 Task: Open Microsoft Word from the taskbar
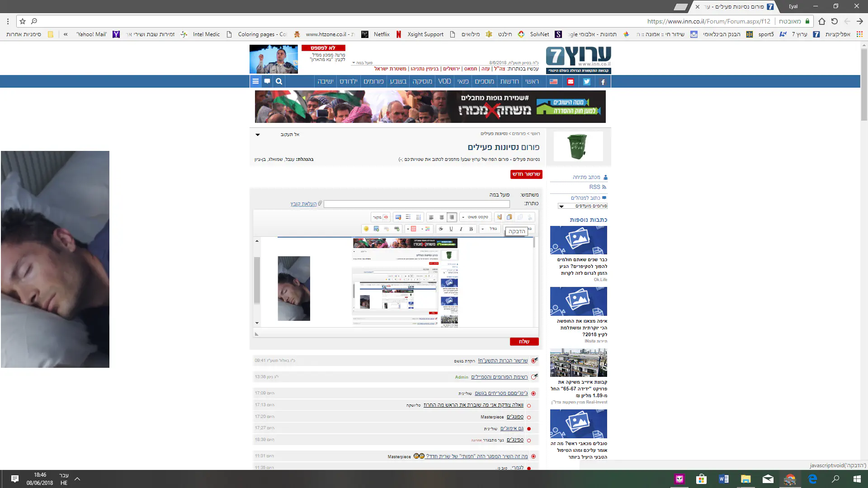click(723, 479)
